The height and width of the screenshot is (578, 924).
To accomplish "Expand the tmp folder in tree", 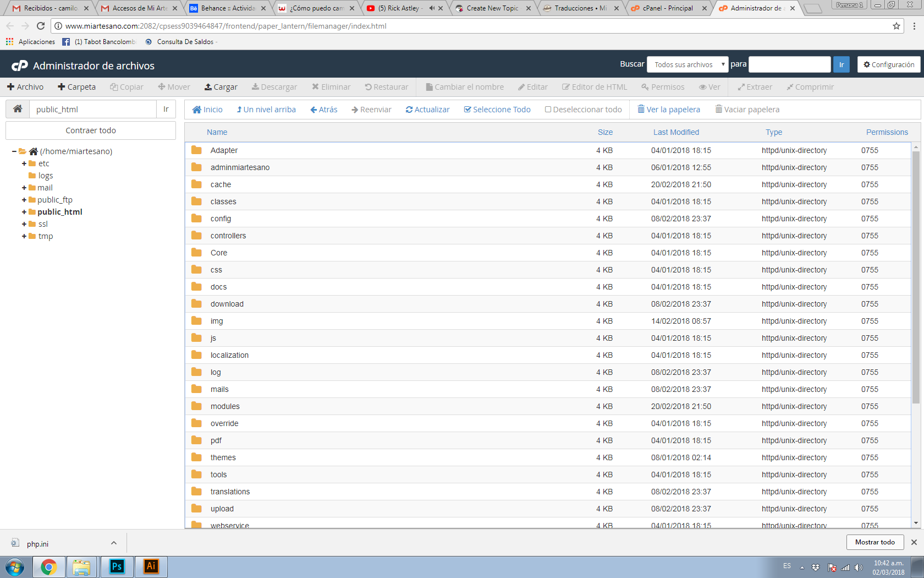I will (24, 236).
